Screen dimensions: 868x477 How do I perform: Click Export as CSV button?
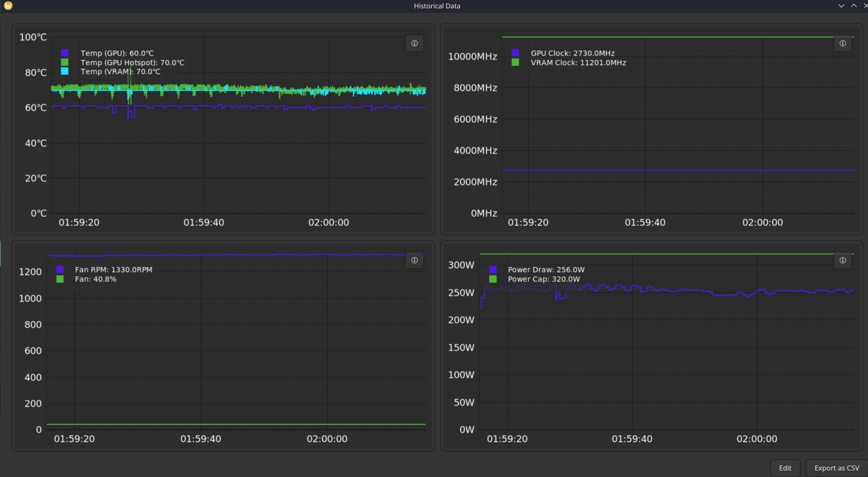(836, 468)
